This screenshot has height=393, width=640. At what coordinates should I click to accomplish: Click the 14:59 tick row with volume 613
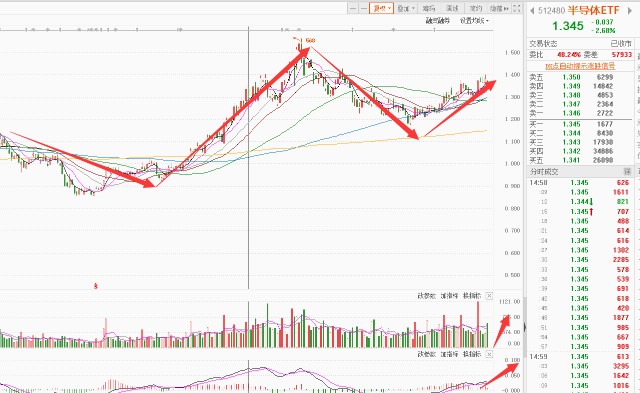coord(580,356)
